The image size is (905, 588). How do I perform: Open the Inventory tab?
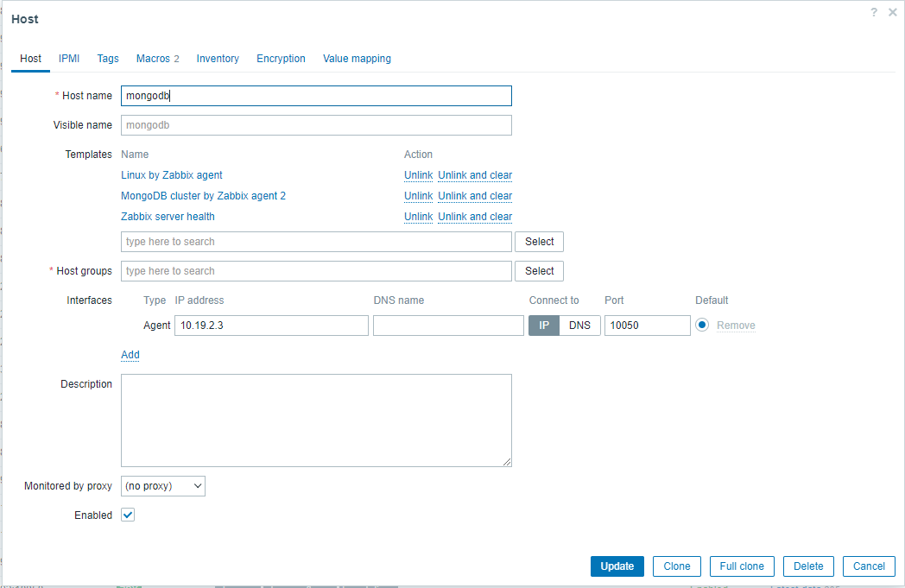(x=218, y=58)
